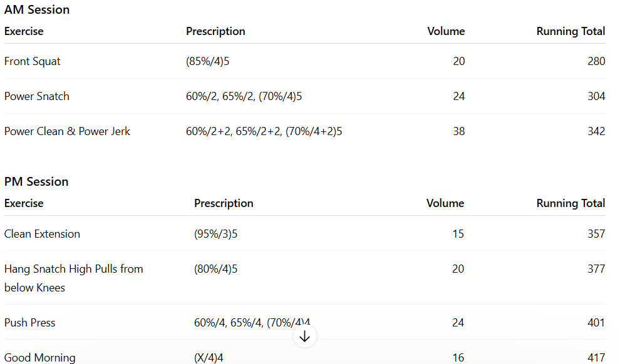This screenshot has width=620, height=364.
Task: Select the Power Snatch exercise cell
Action: 37,96
